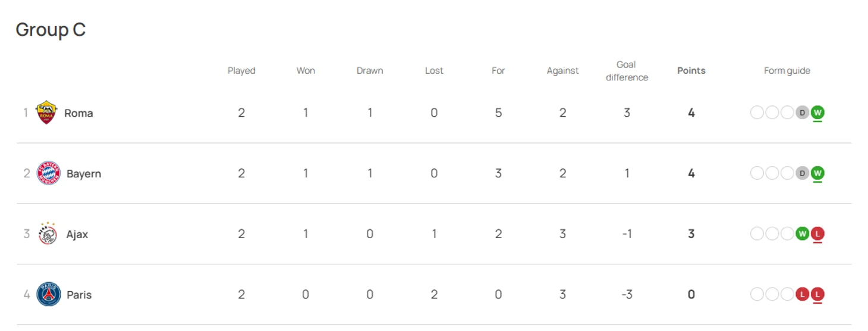Open the Paris team link
Image resolution: width=868 pixels, height=331 pixels.
click(79, 295)
